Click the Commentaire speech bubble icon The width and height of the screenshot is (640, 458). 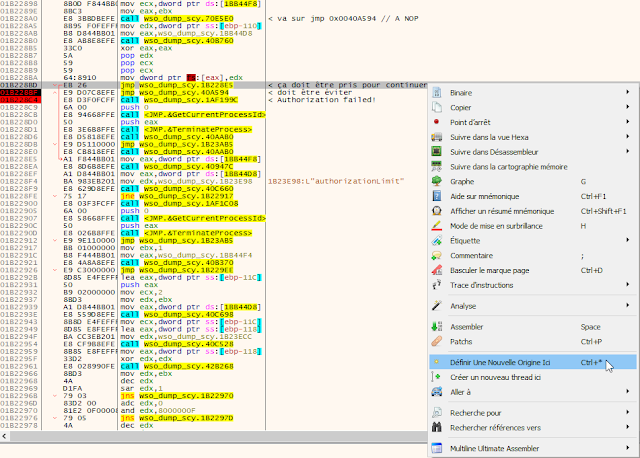coord(437,256)
